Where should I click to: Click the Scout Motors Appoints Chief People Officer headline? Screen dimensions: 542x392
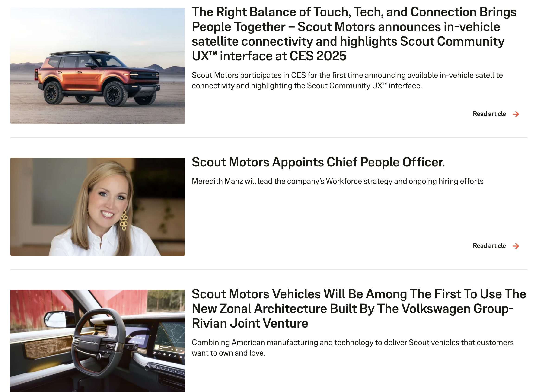pos(318,162)
